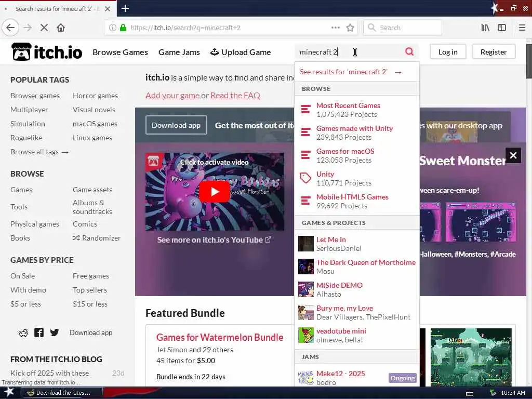The height and width of the screenshot is (399, 532).
Task: Open Free games price filter
Action: (x=90, y=276)
